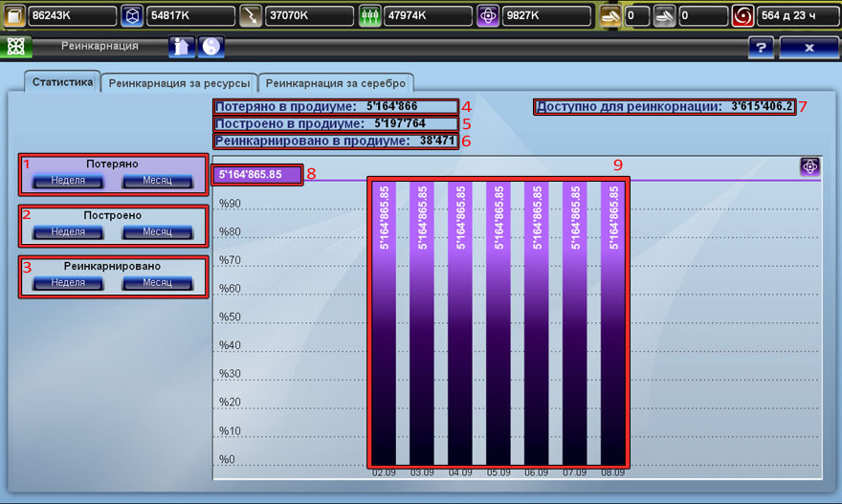Show weekly losses with Неделя under Потеряно
The width and height of the screenshot is (842, 504).
point(68,181)
